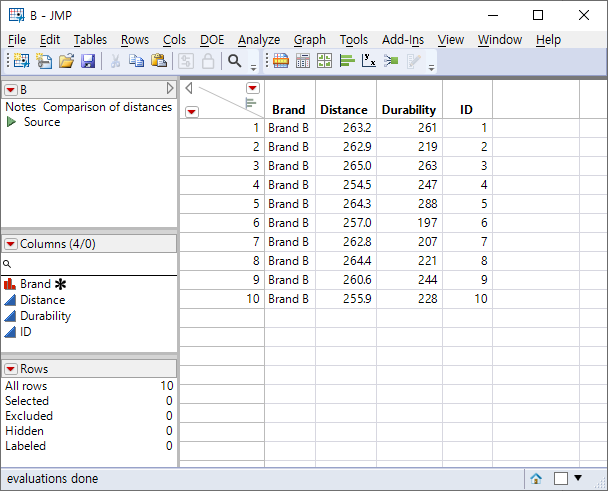Select row number 5 in the table

click(x=222, y=204)
